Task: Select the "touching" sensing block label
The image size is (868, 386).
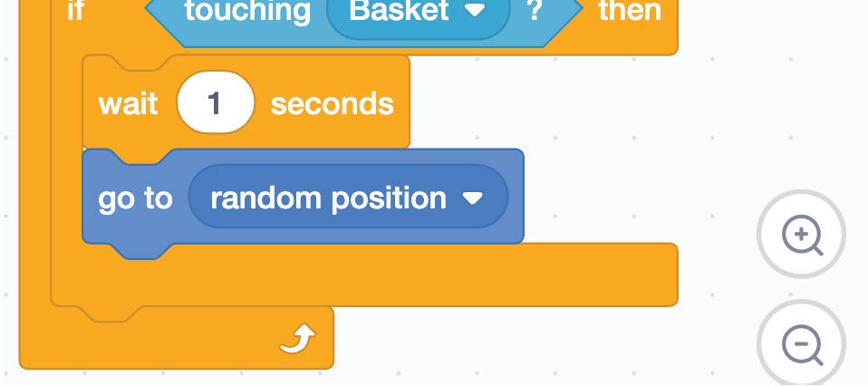Action: pos(246,11)
